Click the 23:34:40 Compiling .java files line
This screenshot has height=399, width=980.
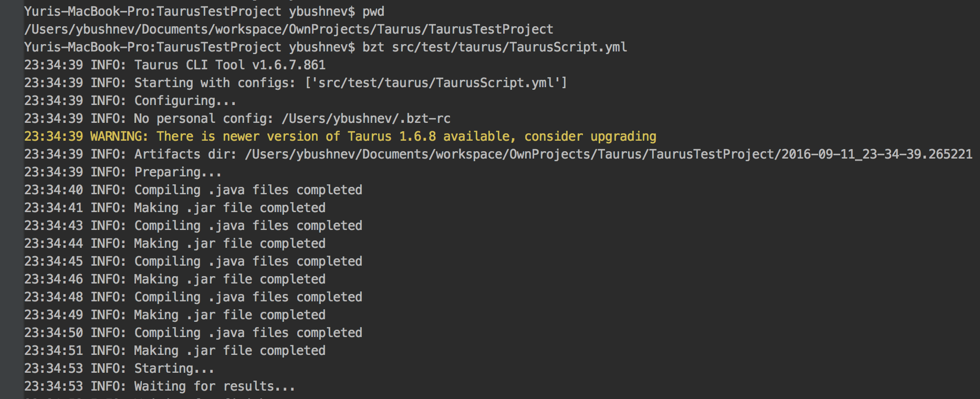[193, 190]
